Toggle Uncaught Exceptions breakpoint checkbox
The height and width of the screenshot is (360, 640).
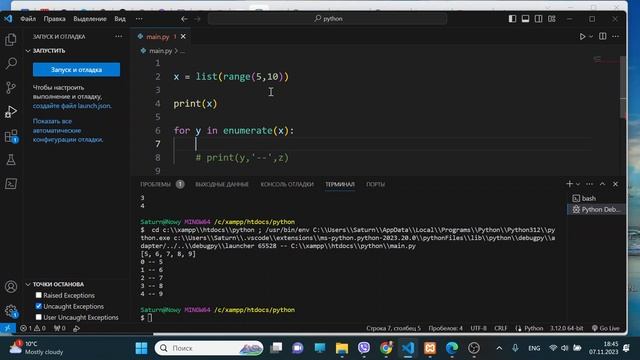(38, 306)
